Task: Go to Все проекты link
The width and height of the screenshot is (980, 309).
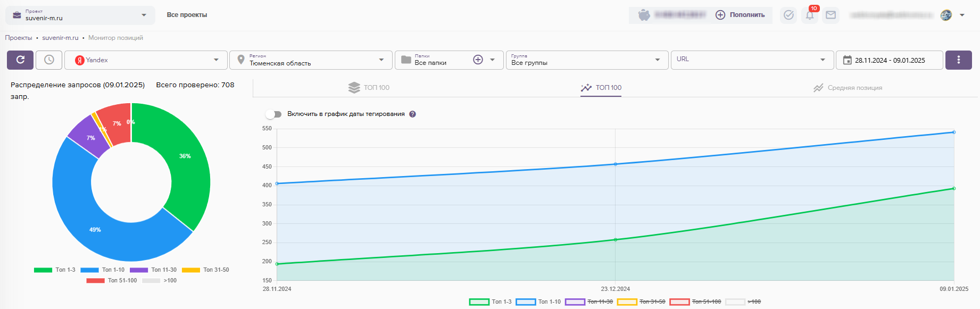Action: pos(187,15)
